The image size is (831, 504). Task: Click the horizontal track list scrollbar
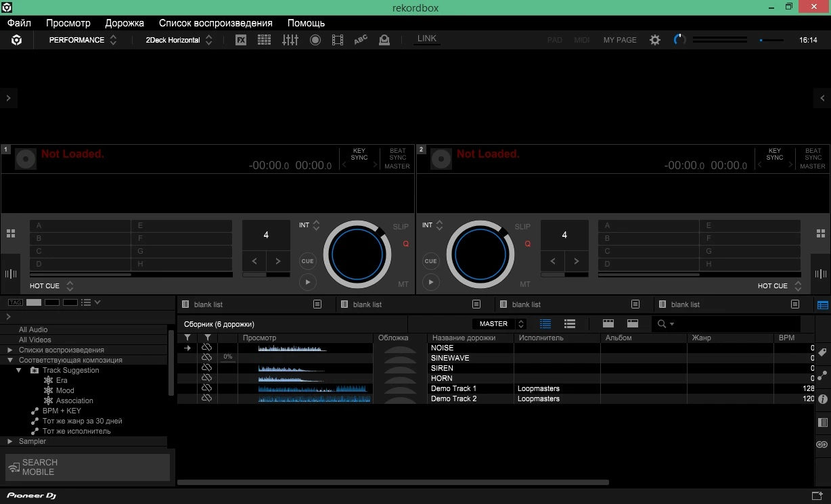(393, 482)
